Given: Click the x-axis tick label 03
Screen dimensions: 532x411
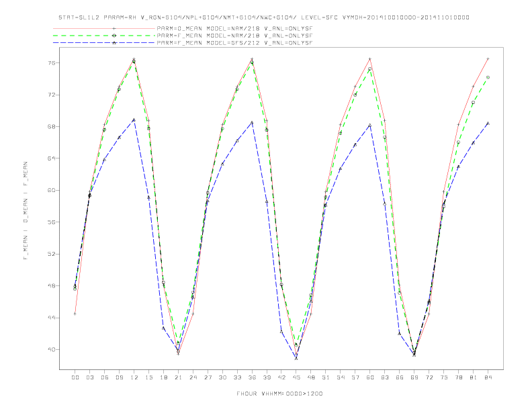Looking at the screenshot, I should (90, 377).
